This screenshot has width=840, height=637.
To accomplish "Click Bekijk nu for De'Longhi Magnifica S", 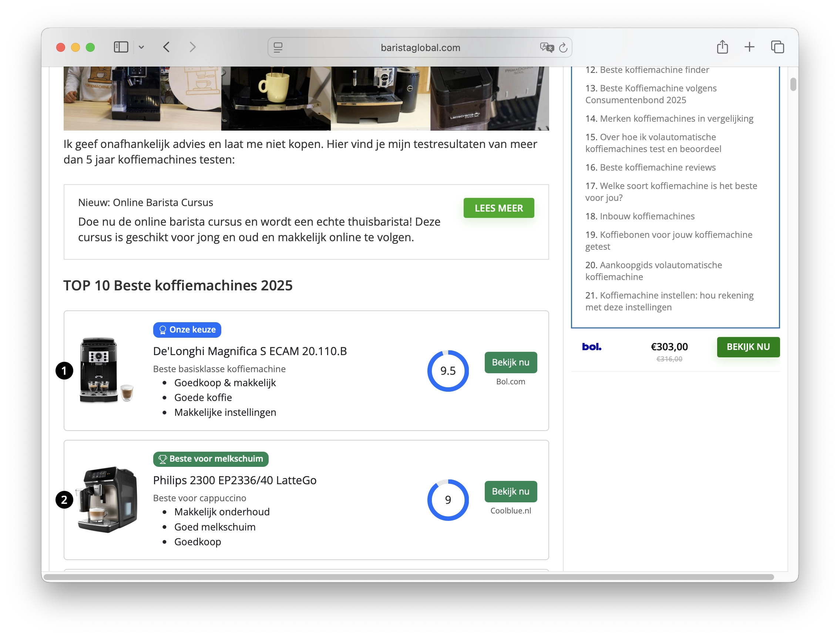I will (510, 362).
